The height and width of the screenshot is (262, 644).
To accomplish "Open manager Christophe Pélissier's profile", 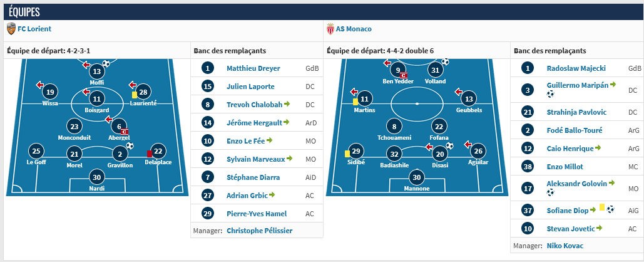I will [x=259, y=230].
